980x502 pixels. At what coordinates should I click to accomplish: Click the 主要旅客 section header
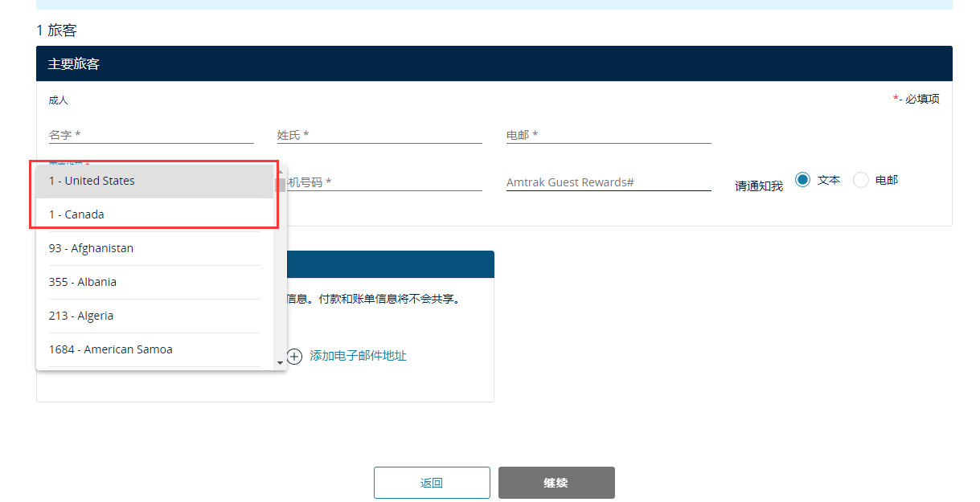pos(494,63)
